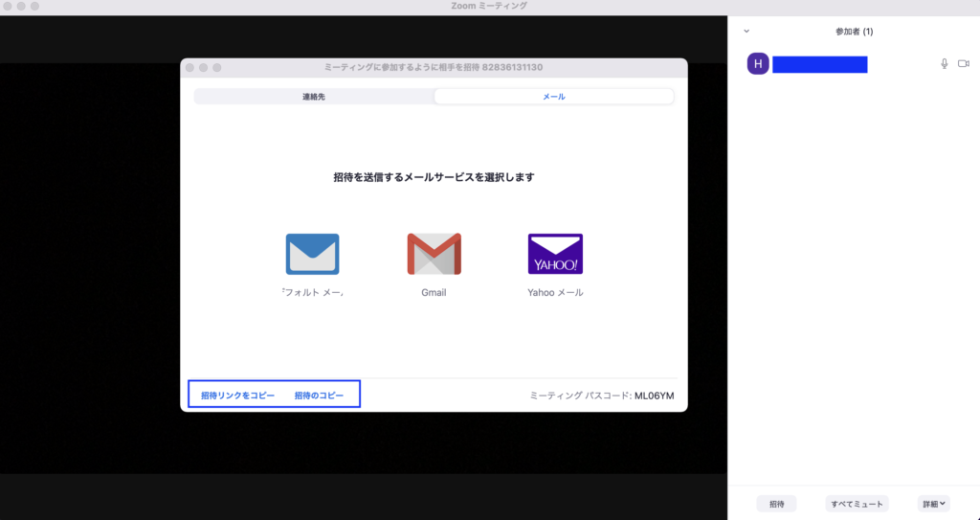This screenshot has height=520, width=980.
Task: Copy the invite link via 招待リンクをコピー
Action: pos(237,396)
